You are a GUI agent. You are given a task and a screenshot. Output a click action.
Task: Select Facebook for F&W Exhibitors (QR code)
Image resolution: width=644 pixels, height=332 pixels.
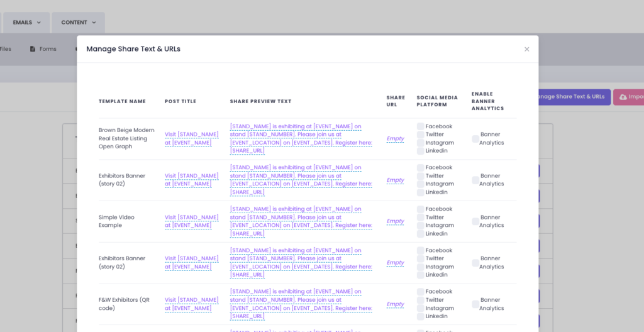tap(421, 292)
